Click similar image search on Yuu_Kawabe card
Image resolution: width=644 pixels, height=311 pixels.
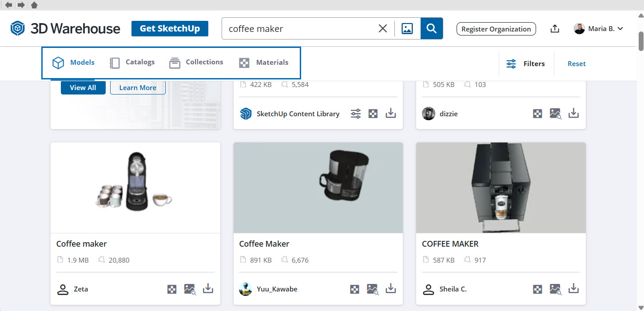coord(373,289)
